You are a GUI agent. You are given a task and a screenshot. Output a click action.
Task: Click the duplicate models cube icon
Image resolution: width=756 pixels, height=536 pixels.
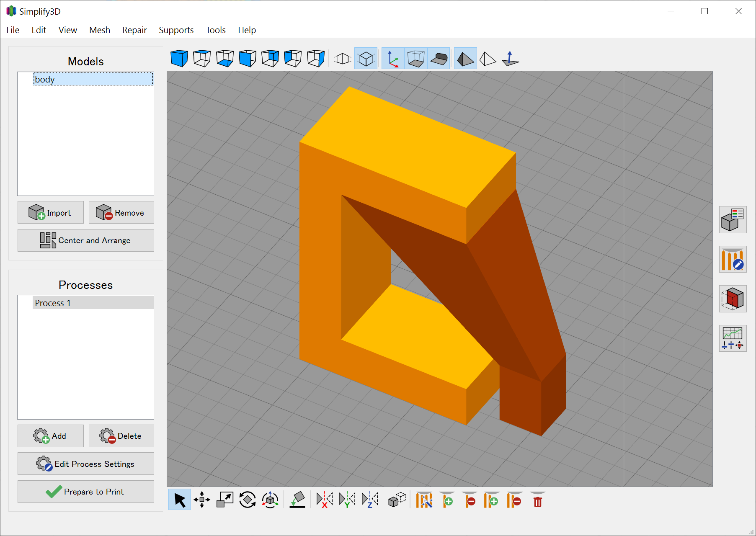pyautogui.click(x=397, y=500)
